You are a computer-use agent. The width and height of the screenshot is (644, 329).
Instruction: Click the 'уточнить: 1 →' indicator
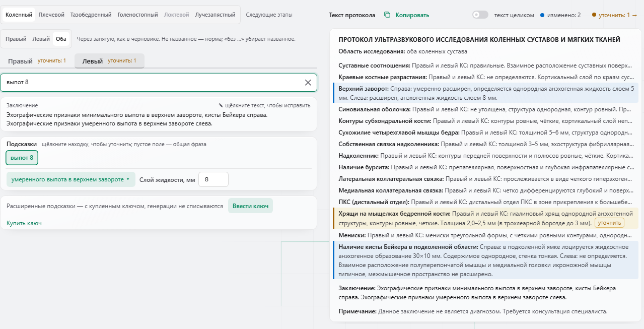point(615,15)
